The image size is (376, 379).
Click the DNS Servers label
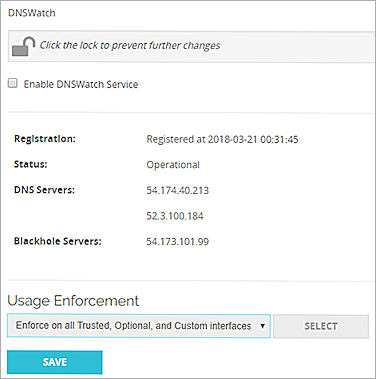[x=44, y=190]
